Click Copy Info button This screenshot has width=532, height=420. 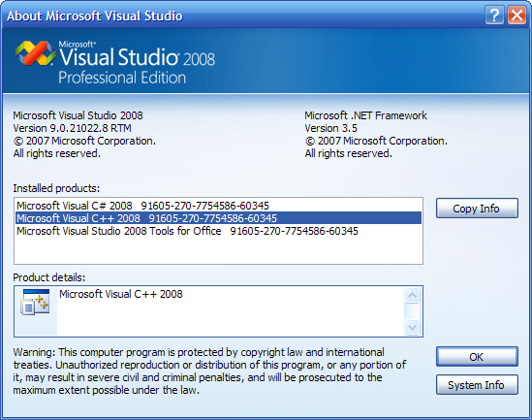click(477, 209)
